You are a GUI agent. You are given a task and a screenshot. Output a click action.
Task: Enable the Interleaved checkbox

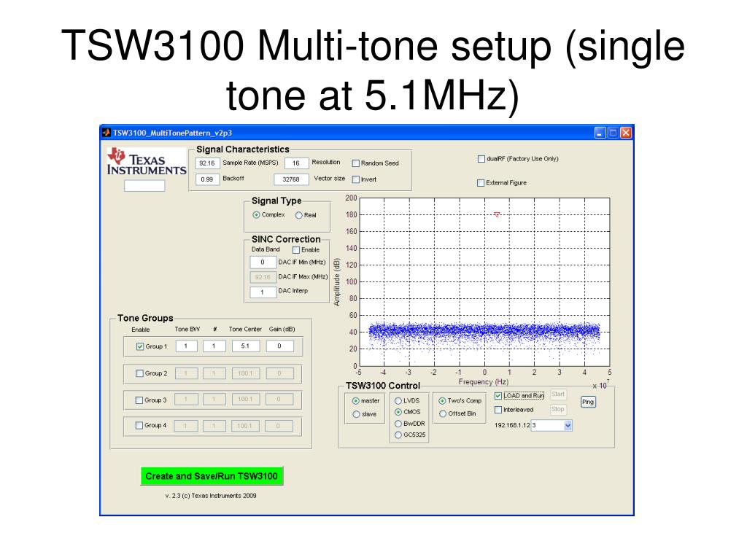[x=498, y=410]
